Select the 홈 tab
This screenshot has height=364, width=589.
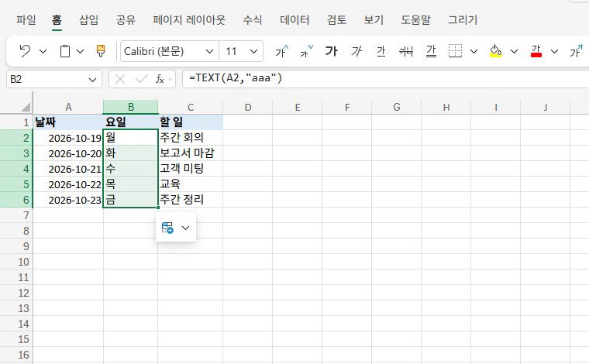(57, 20)
